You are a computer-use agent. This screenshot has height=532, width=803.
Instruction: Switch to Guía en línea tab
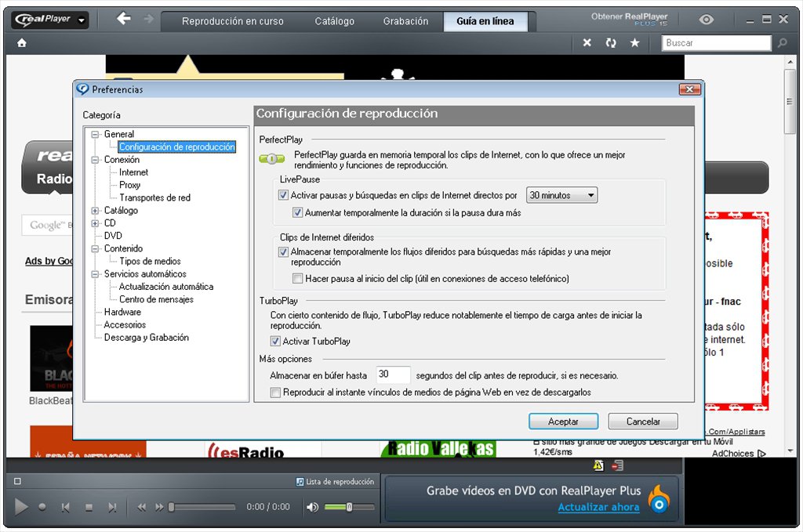485,21
